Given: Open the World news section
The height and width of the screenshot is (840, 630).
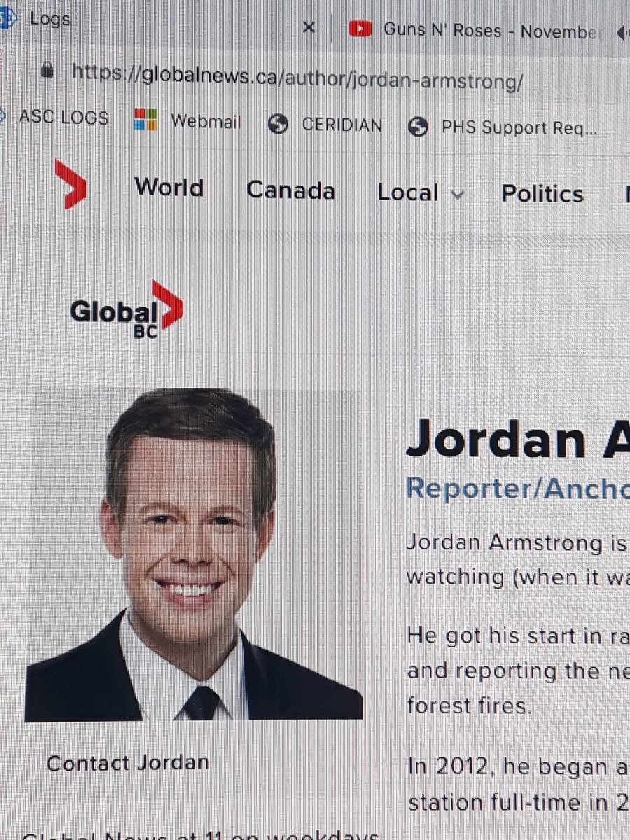Looking at the screenshot, I should click(169, 187).
